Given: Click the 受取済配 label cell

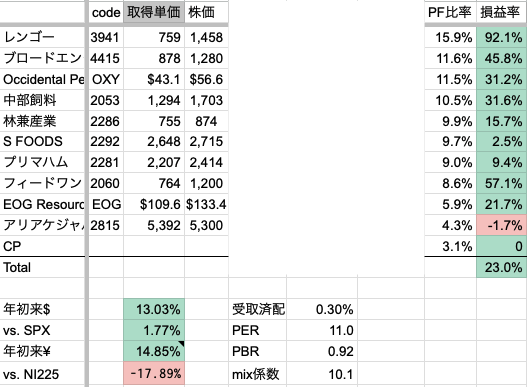Looking at the screenshot, I should tap(257, 309).
